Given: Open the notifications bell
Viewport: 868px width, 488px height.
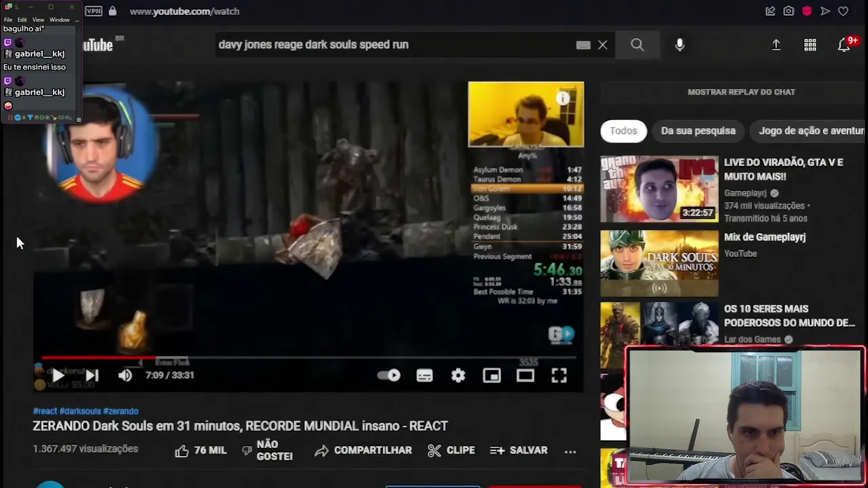Looking at the screenshot, I should 844,45.
